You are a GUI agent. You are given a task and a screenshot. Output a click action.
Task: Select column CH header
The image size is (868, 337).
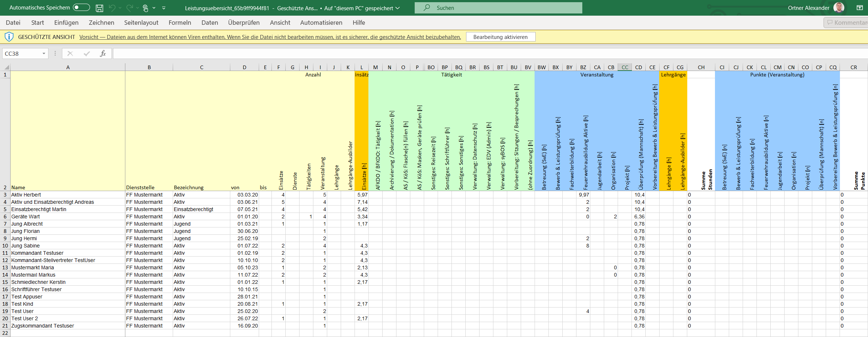click(x=701, y=67)
